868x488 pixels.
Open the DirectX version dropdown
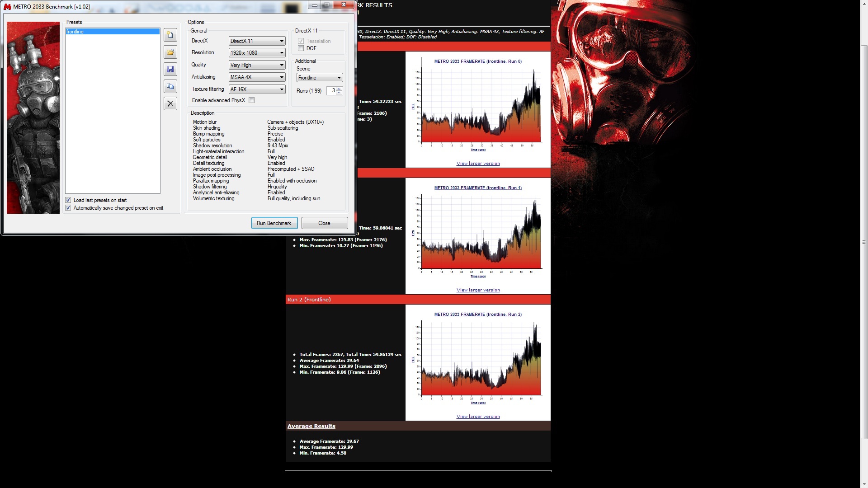(x=257, y=41)
